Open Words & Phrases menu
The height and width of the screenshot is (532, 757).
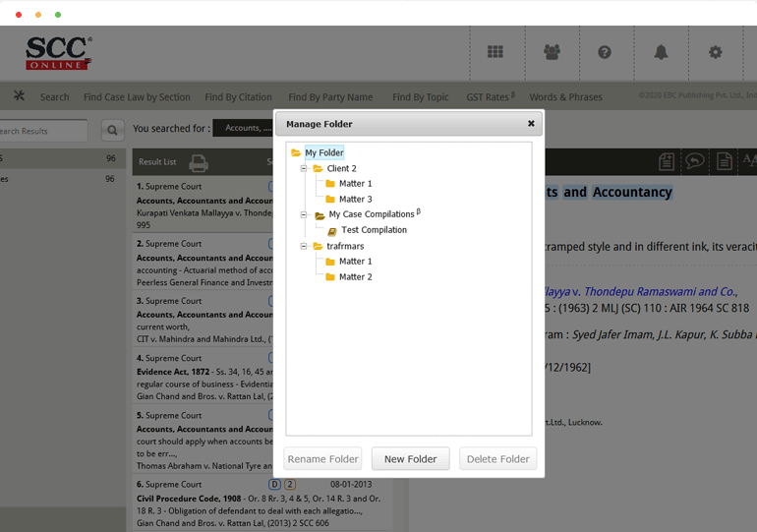(565, 97)
